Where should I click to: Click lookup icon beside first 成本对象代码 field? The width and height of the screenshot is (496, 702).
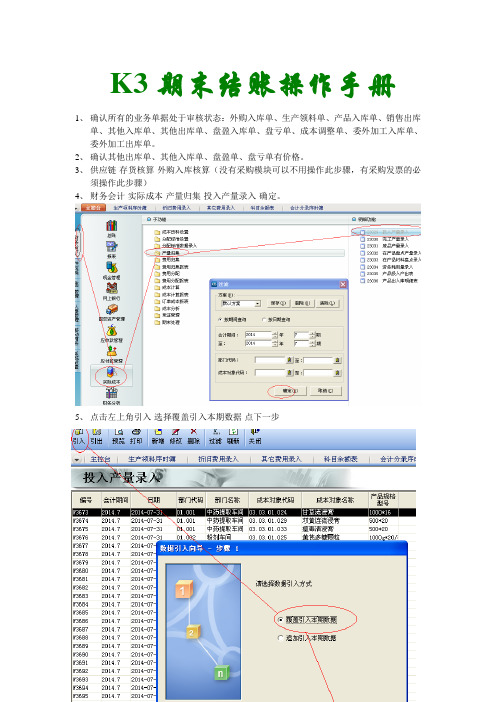coord(290,372)
